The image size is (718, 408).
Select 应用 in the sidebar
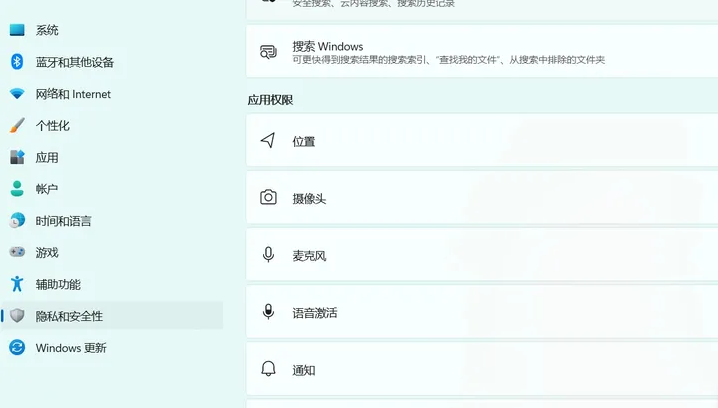coord(112,157)
